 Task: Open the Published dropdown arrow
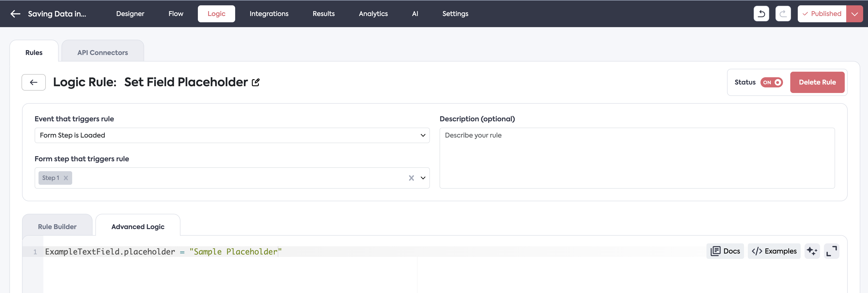tap(854, 14)
